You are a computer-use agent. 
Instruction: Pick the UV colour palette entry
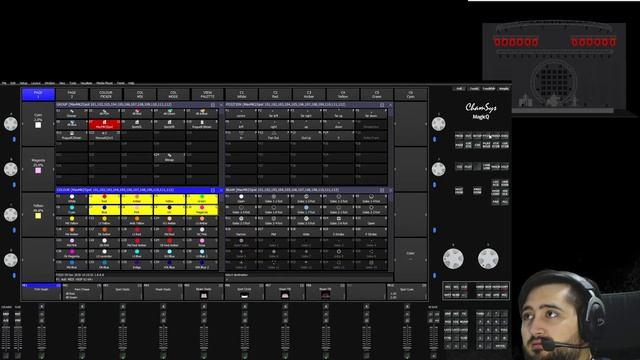(169, 210)
